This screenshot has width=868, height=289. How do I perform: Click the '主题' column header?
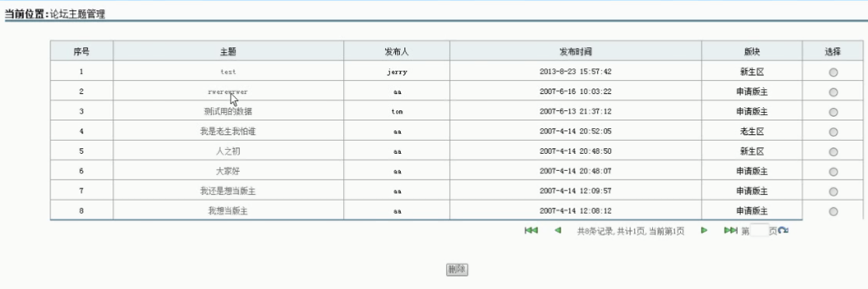tap(228, 51)
